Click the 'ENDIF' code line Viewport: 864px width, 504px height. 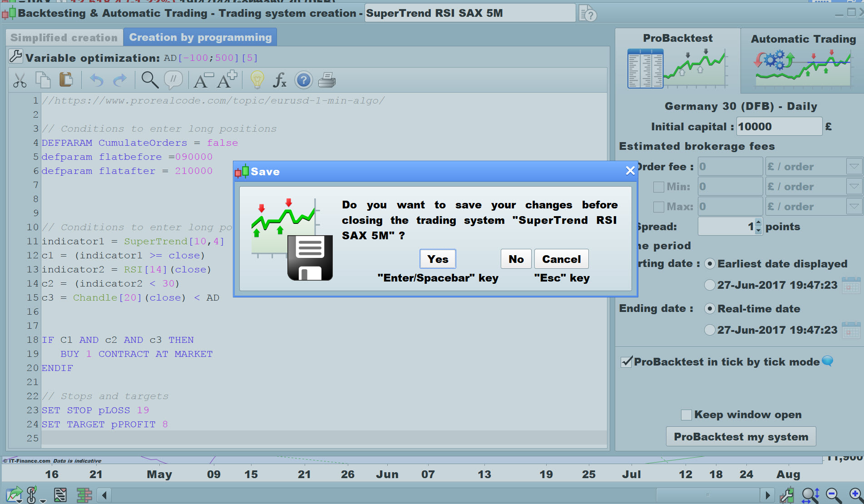click(x=57, y=368)
